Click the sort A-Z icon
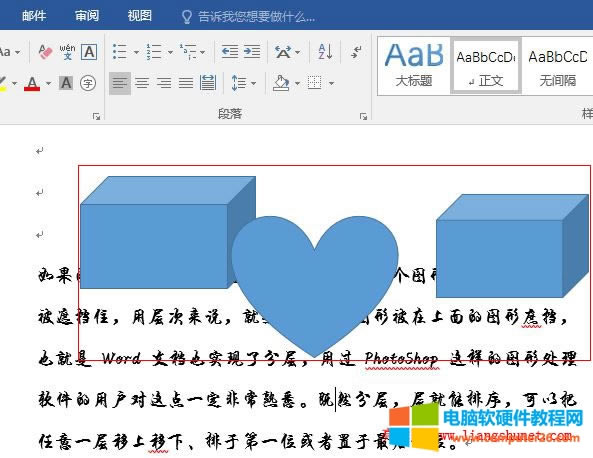This screenshot has height=458, width=593. [325, 52]
